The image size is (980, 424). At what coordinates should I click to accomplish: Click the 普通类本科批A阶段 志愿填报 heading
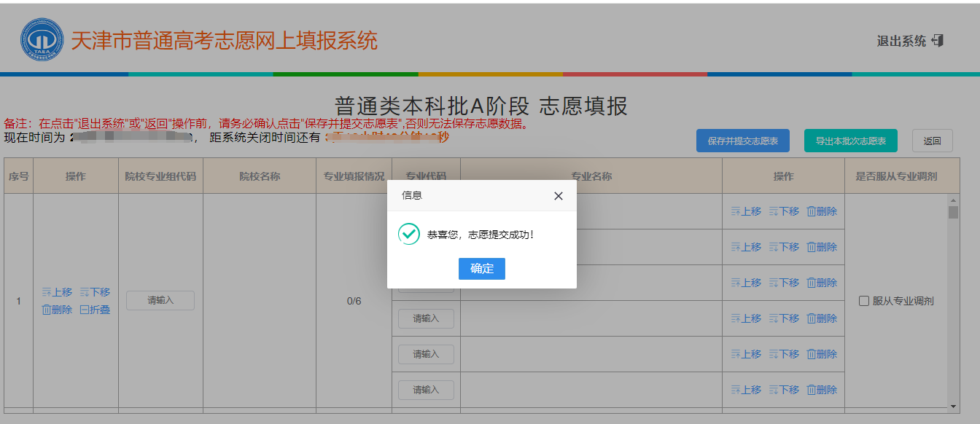coord(481,106)
